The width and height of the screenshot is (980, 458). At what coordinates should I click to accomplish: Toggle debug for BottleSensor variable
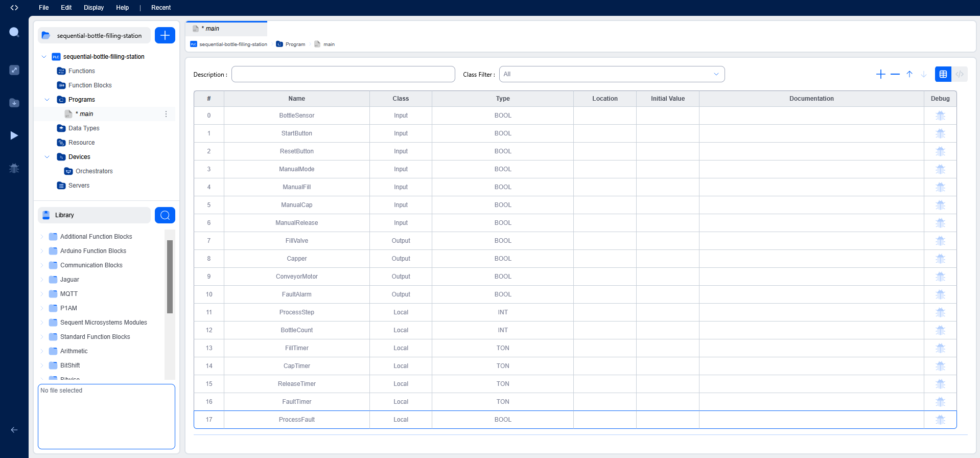point(940,116)
